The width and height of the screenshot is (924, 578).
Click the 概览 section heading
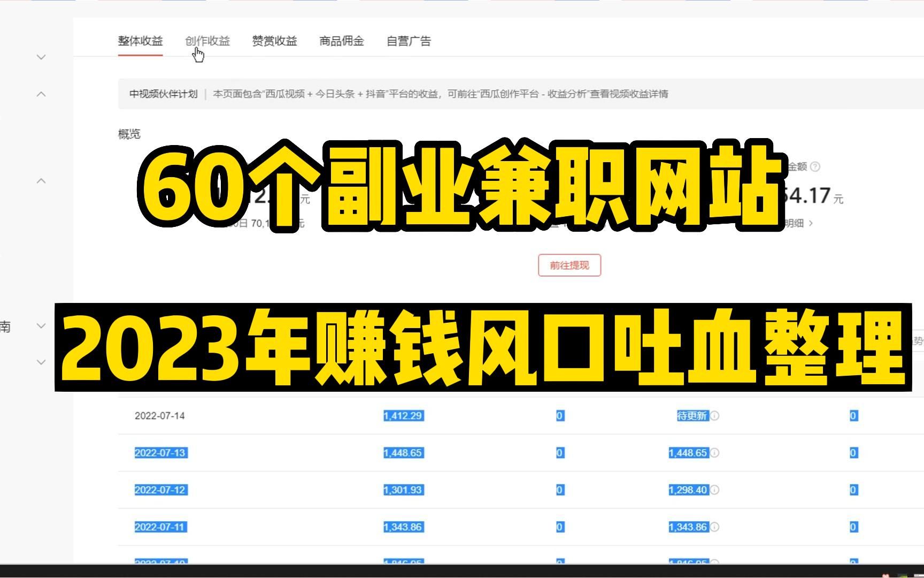point(129,134)
